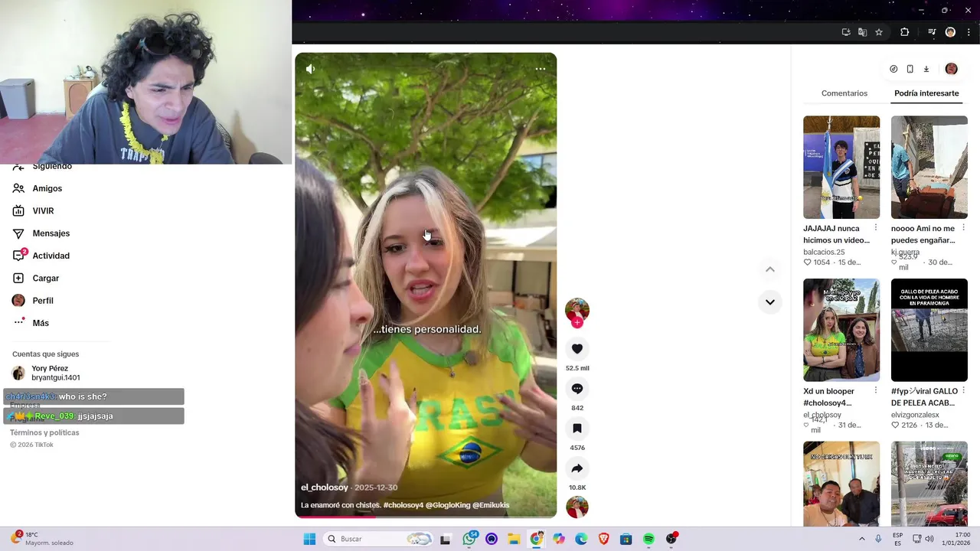Open Actividad notifications

pos(51,256)
